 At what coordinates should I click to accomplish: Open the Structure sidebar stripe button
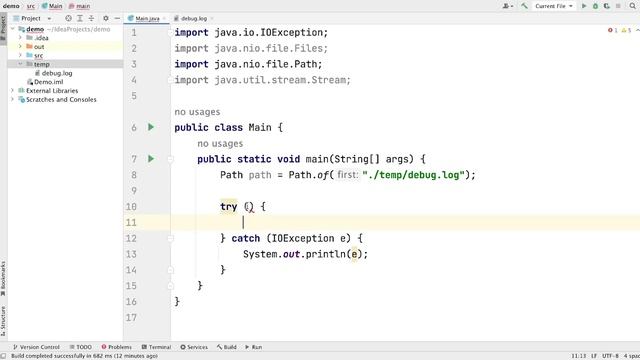tap(3, 321)
